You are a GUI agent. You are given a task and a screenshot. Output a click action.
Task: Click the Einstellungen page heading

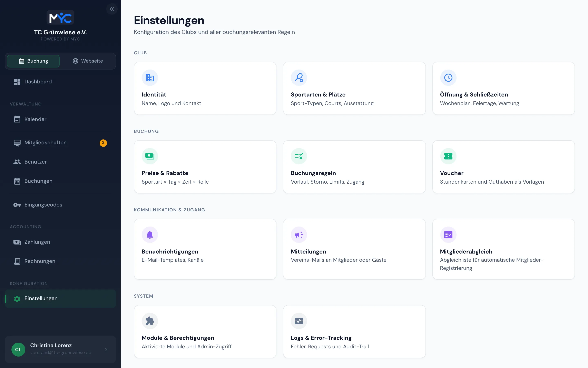(169, 20)
